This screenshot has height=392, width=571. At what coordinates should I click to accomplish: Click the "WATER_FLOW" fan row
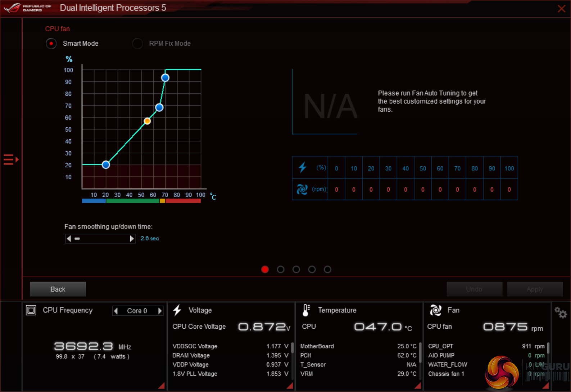(x=486, y=365)
